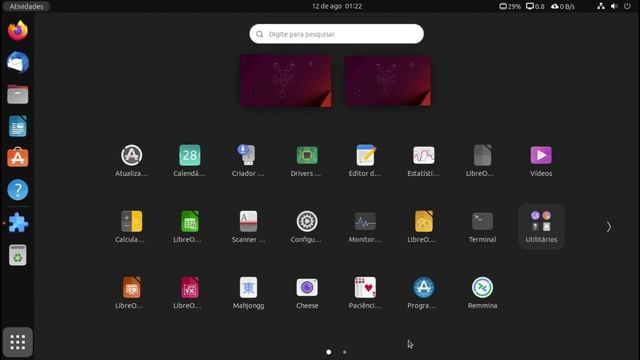Click the 0.8 load indicator in top bar

point(535,6)
